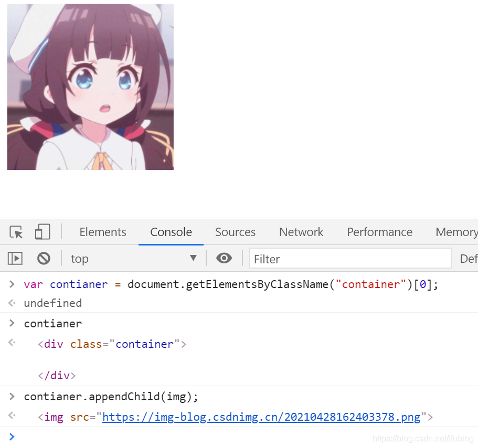Clear the console with the block icon
Image resolution: width=478 pixels, height=448 pixels.
pos(44,259)
